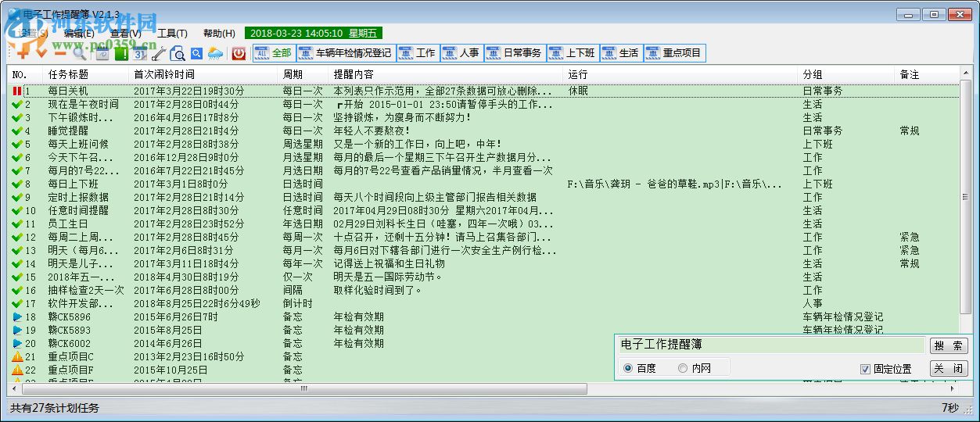Click the green check icon of row 4 睡觉提醒

17,131
